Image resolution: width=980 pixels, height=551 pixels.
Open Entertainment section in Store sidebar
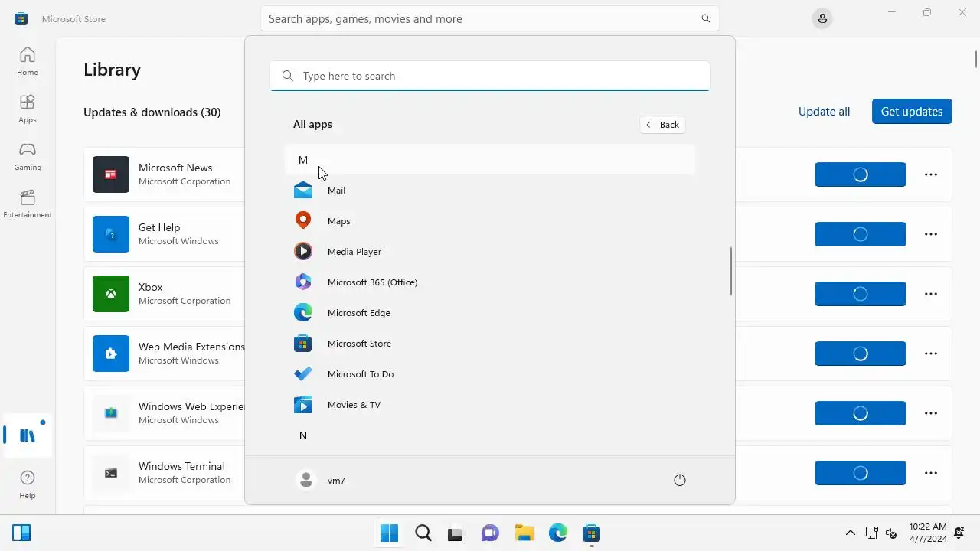point(28,204)
